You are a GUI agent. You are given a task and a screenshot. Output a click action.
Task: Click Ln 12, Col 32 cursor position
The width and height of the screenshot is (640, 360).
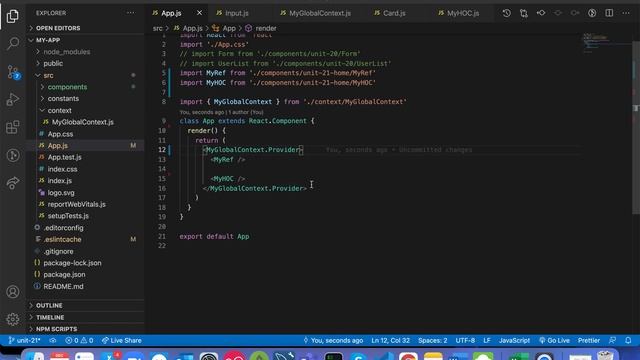(x=390, y=340)
